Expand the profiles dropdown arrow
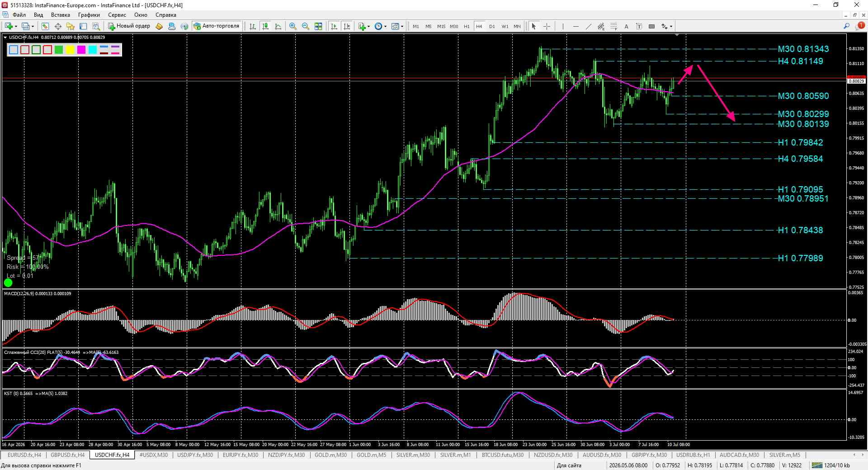 coord(33,26)
